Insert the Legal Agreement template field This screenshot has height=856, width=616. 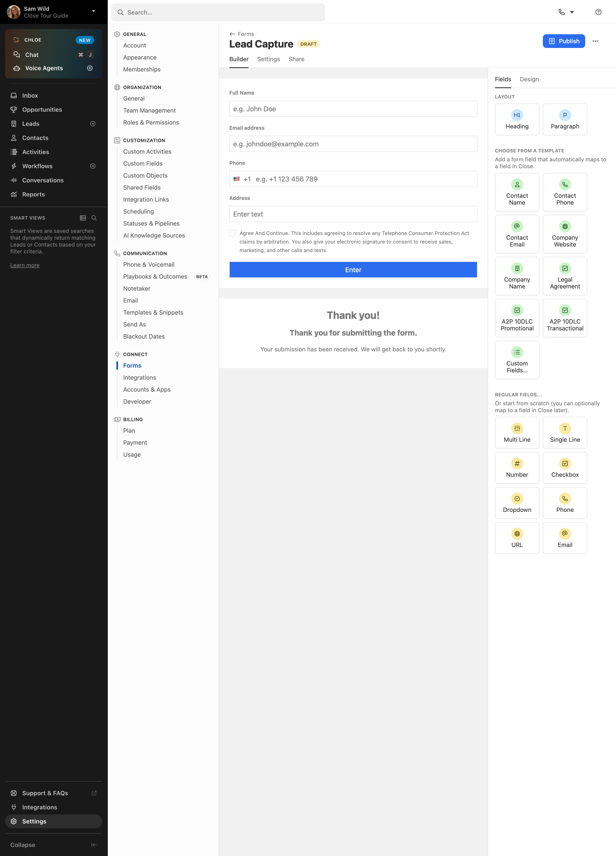coord(565,276)
